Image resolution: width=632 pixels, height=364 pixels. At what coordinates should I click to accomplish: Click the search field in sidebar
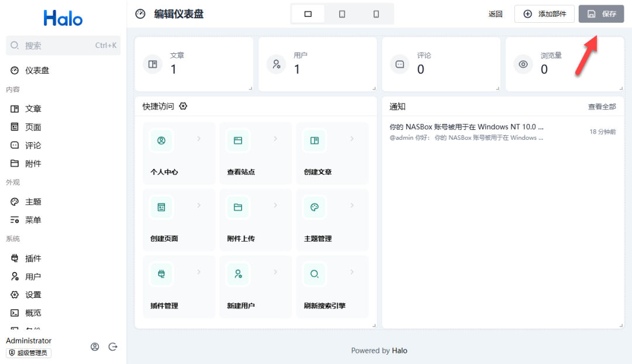click(x=63, y=46)
